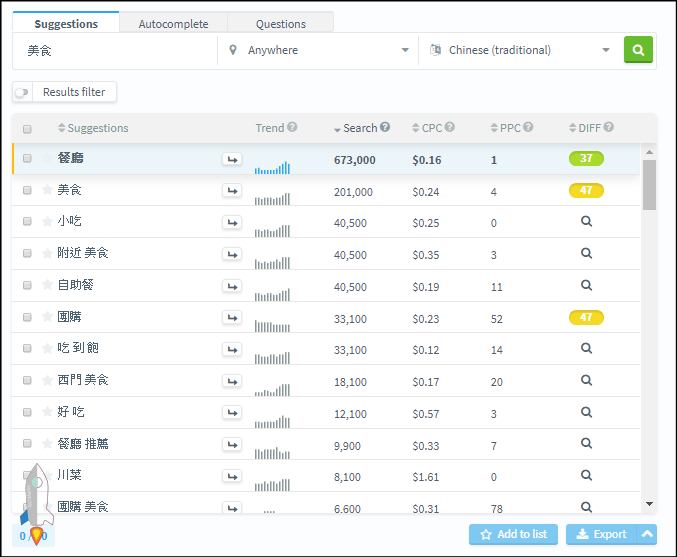Click the 673,000 search volume cell

[x=354, y=160]
